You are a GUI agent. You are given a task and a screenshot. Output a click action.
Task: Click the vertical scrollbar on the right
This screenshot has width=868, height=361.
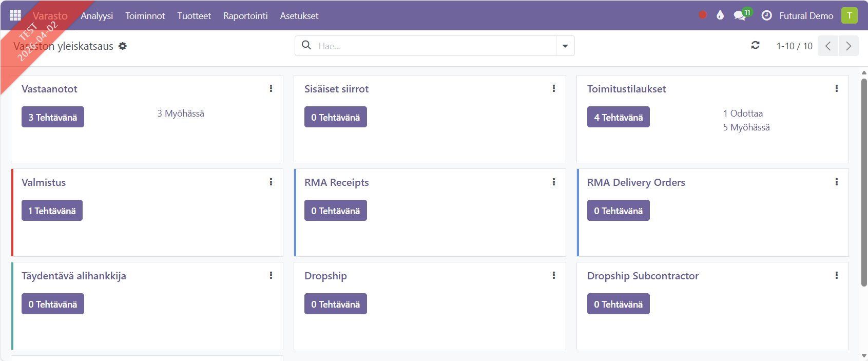[x=864, y=180]
